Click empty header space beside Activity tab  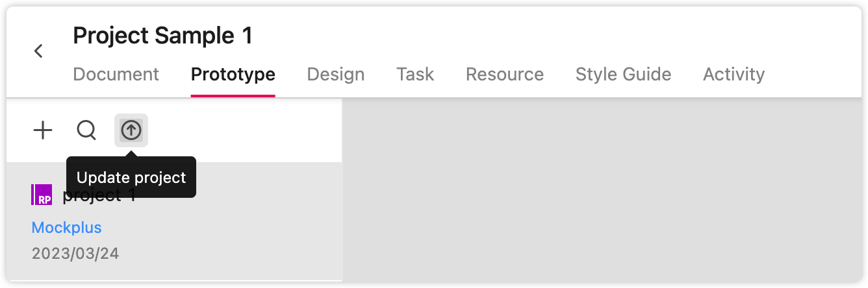click(812, 74)
